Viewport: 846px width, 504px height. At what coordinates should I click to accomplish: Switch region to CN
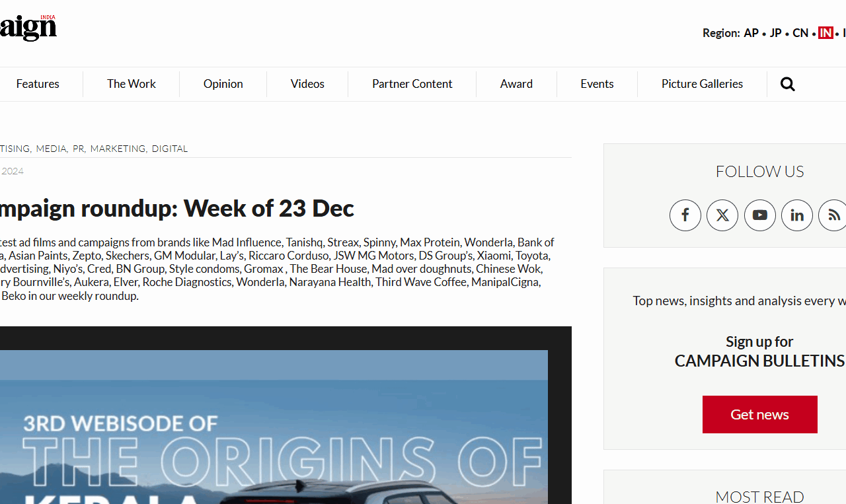pos(800,33)
